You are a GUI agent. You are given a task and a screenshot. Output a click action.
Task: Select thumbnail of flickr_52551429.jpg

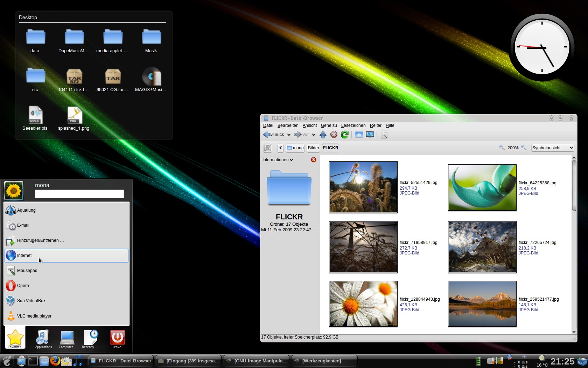point(363,187)
